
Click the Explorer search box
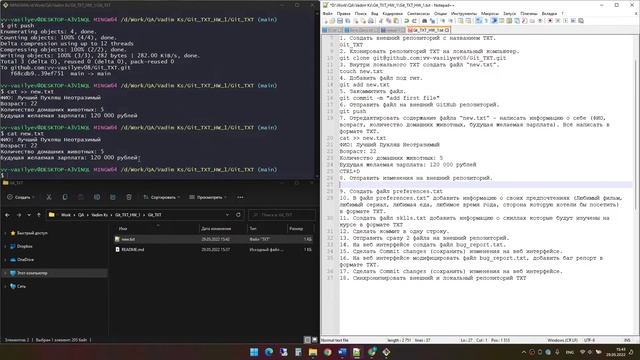coord(282,215)
